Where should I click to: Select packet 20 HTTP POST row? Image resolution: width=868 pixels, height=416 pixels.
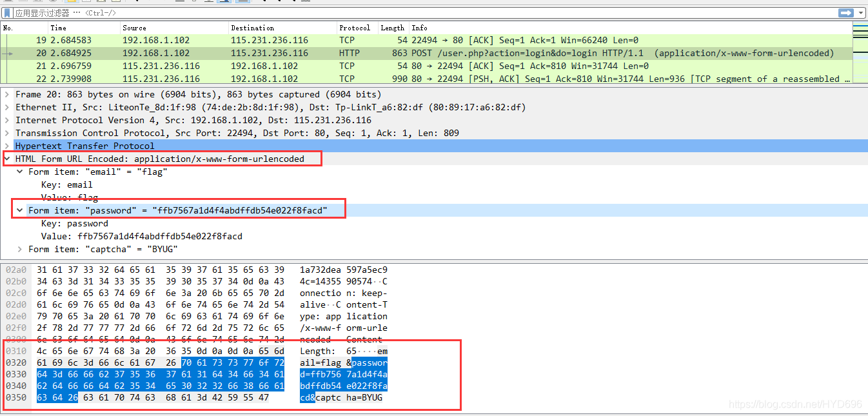click(x=426, y=53)
